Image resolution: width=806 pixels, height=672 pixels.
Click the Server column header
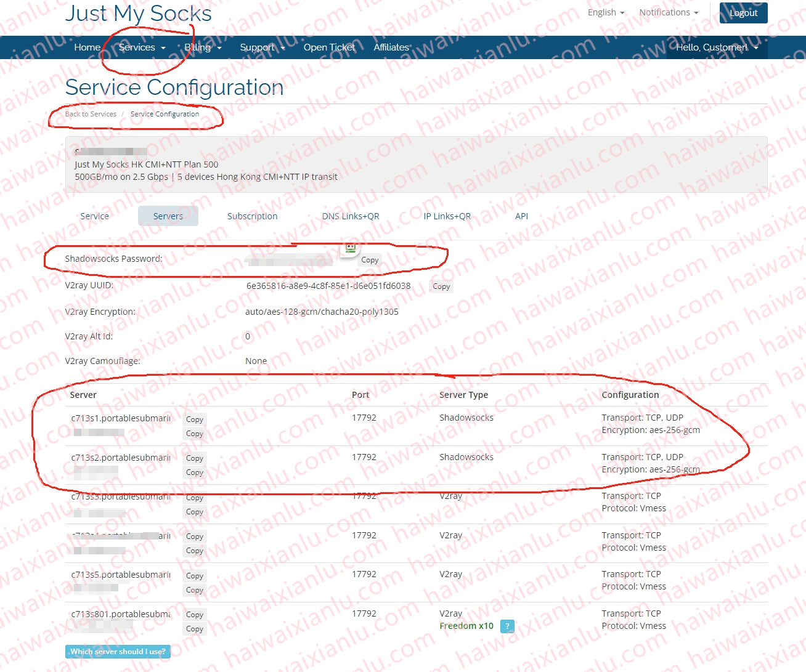tap(83, 395)
